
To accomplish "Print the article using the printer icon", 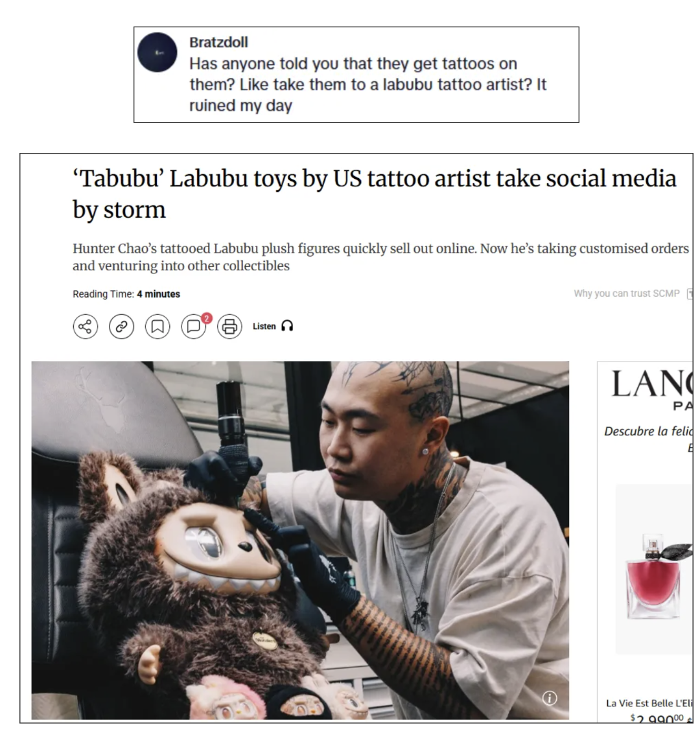I will (229, 327).
